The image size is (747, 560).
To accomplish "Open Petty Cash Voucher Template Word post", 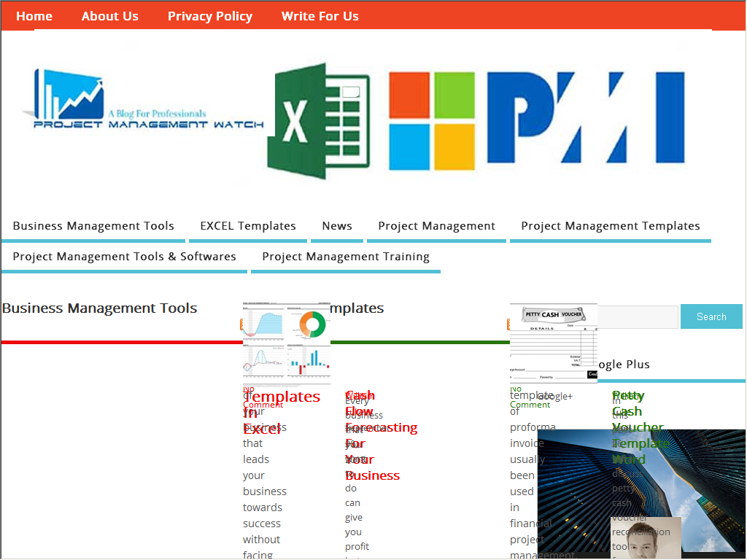I will tap(640, 427).
